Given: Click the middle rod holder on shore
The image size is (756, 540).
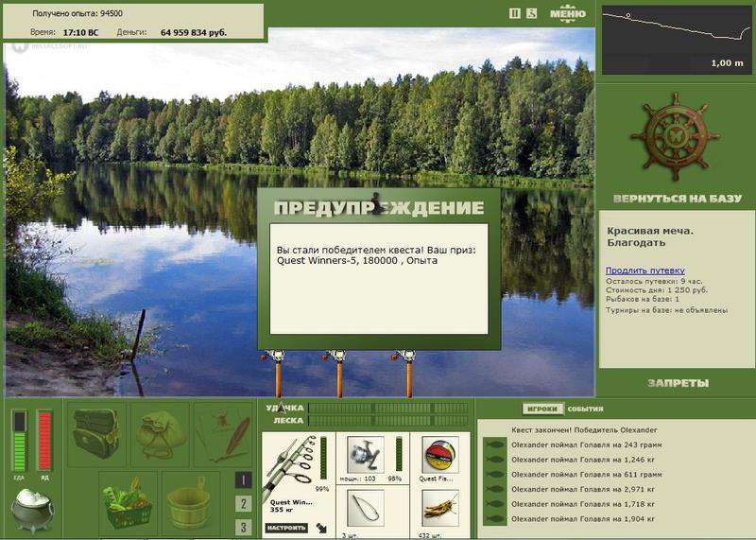Looking at the screenshot, I should point(337,373).
